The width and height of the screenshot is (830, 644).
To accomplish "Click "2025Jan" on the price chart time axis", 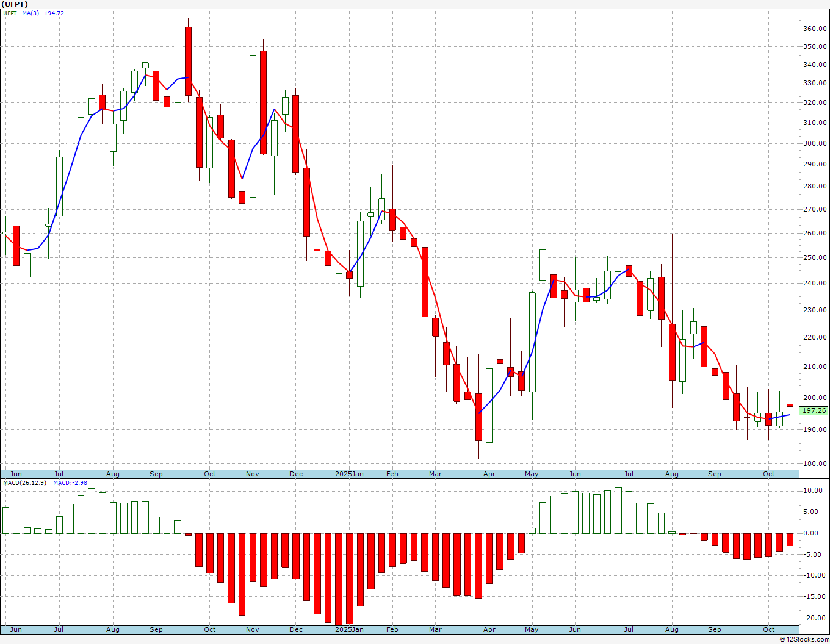I will [x=350, y=474].
